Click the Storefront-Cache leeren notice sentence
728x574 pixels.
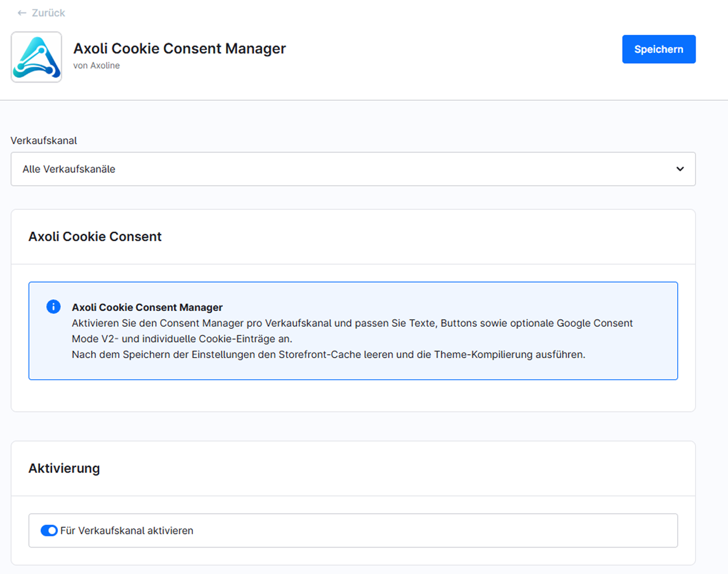click(x=328, y=355)
